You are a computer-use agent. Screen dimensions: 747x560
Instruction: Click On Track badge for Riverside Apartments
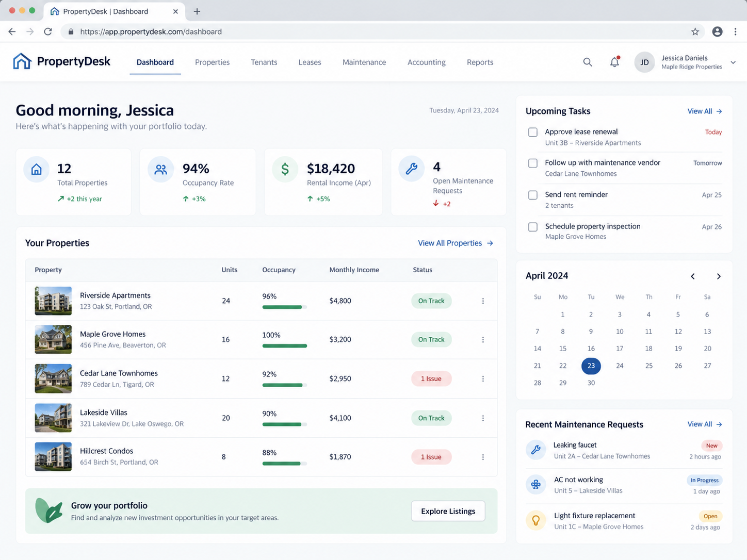[x=431, y=301]
